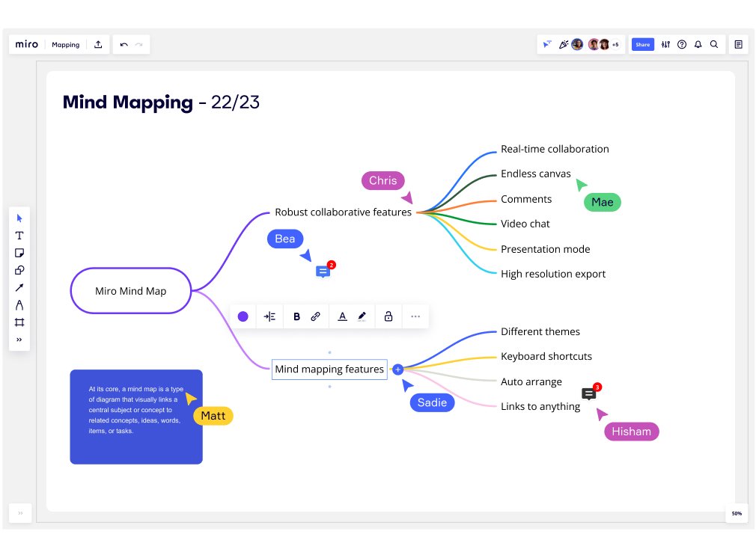Open the notifications bell

[x=698, y=44]
